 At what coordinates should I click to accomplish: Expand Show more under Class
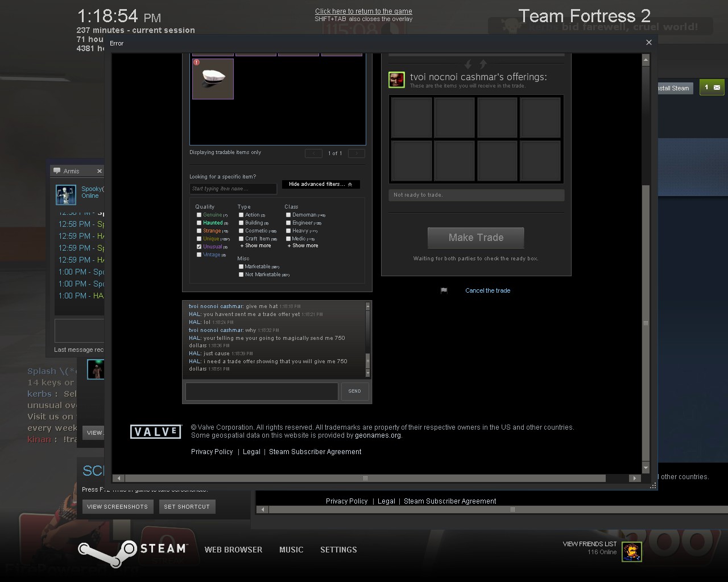pyautogui.click(x=305, y=246)
